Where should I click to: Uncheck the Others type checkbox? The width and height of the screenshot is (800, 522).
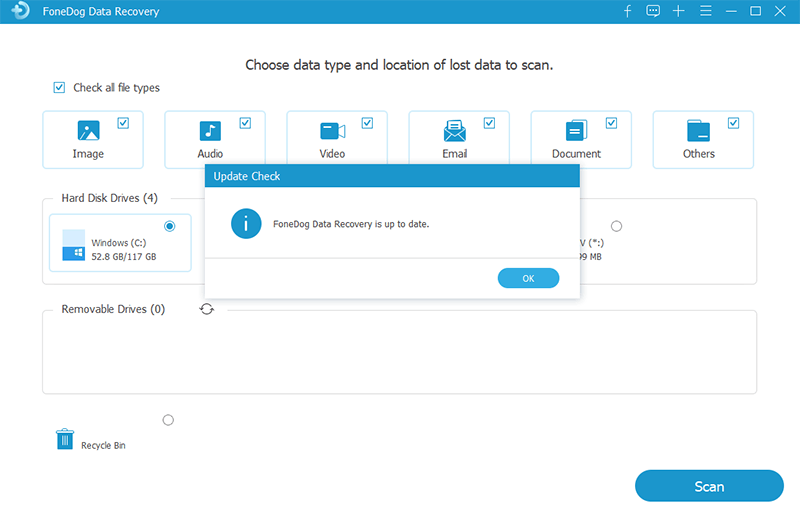pyautogui.click(x=733, y=123)
